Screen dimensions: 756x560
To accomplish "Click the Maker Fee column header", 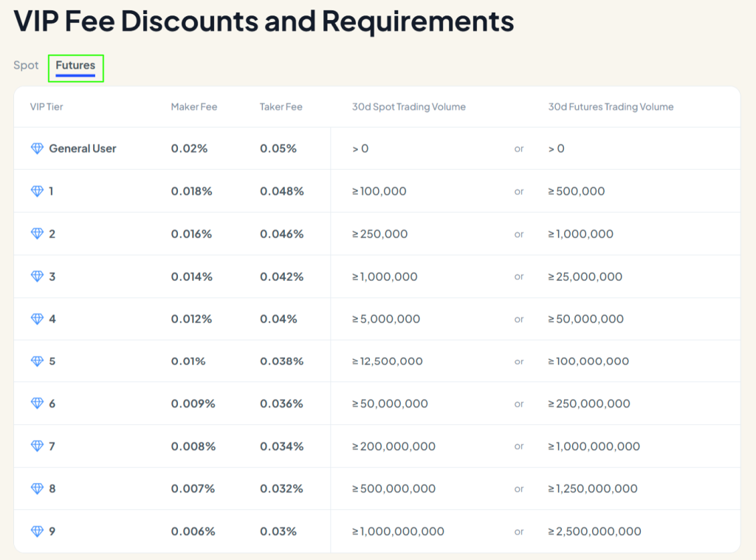I will [x=193, y=106].
